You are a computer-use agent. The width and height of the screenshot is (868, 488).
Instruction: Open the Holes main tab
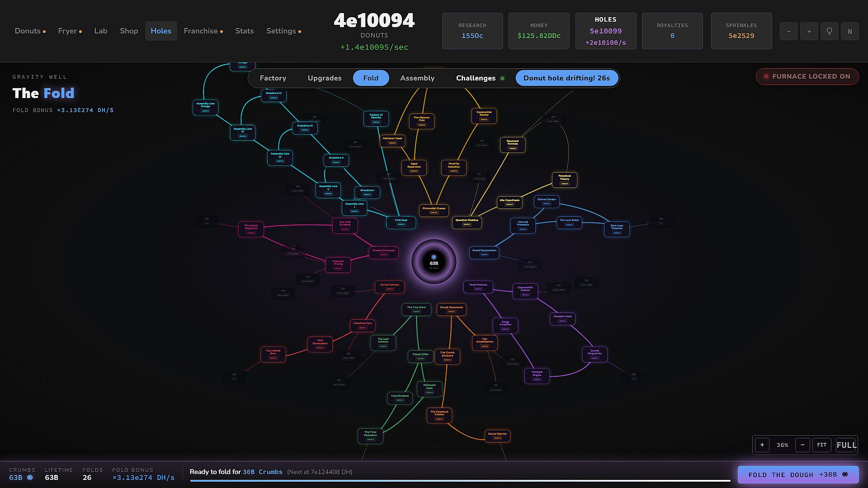[161, 31]
